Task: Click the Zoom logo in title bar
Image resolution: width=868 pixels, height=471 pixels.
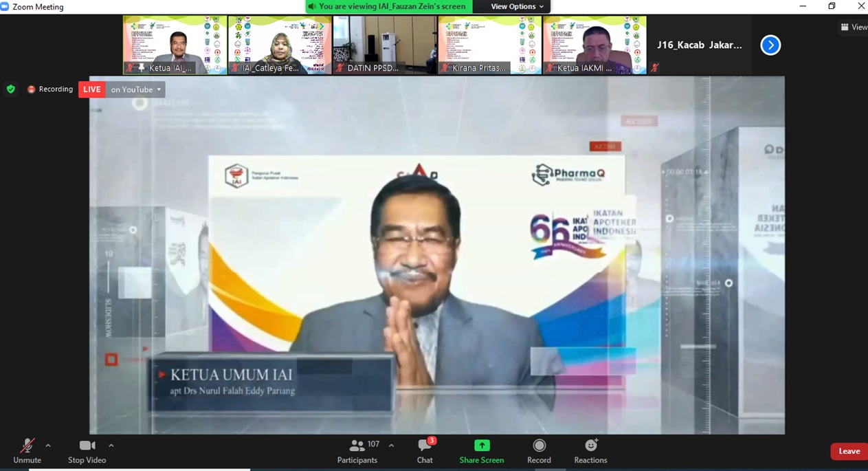Action: (x=5, y=6)
